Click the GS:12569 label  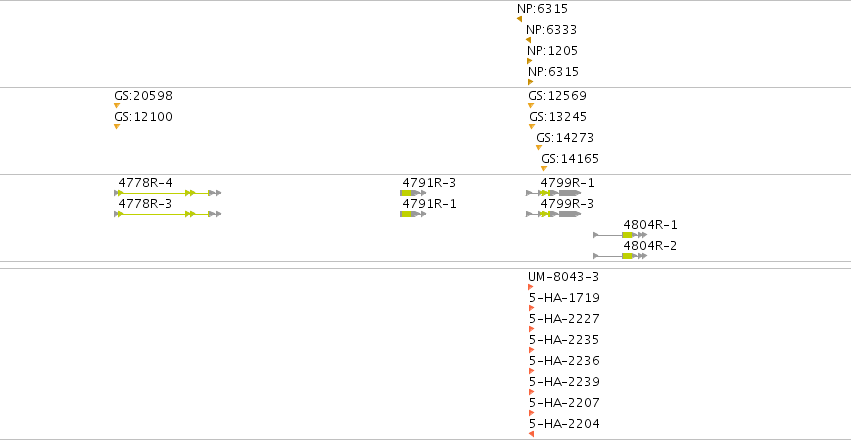click(557, 96)
